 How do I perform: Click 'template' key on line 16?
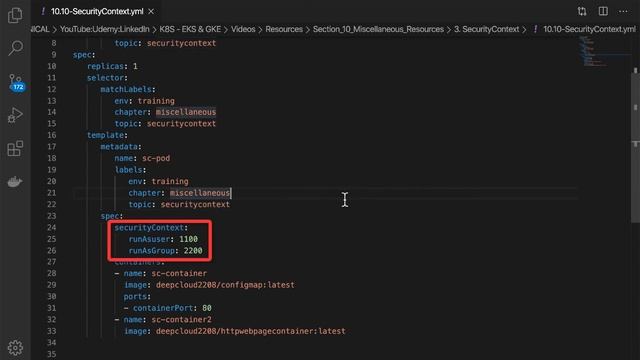coord(105,135)
